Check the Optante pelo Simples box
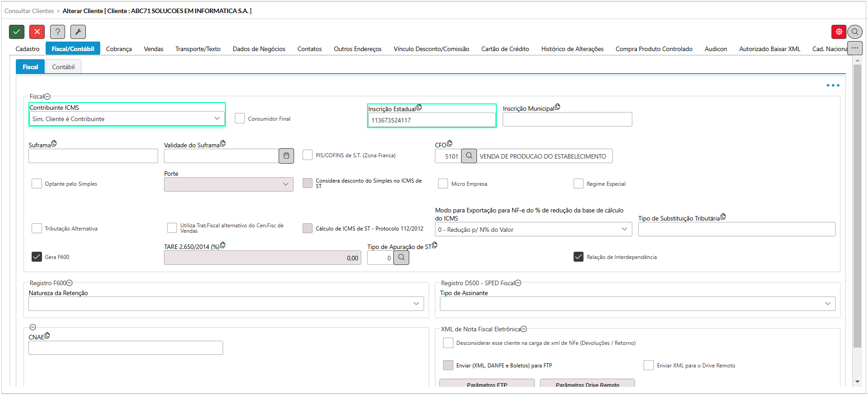Image resolution: width=868 pixels, height=395 pixels. 37,183
